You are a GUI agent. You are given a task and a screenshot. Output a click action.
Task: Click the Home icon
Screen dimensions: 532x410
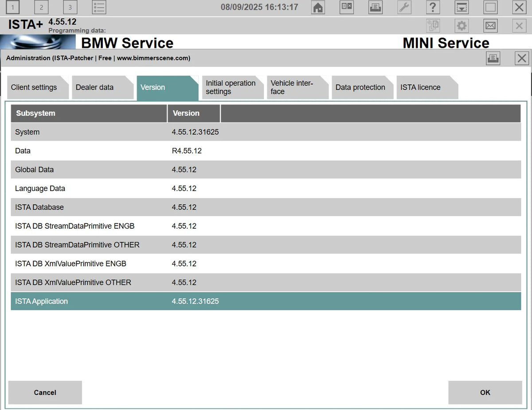click(x=318, y=7)
